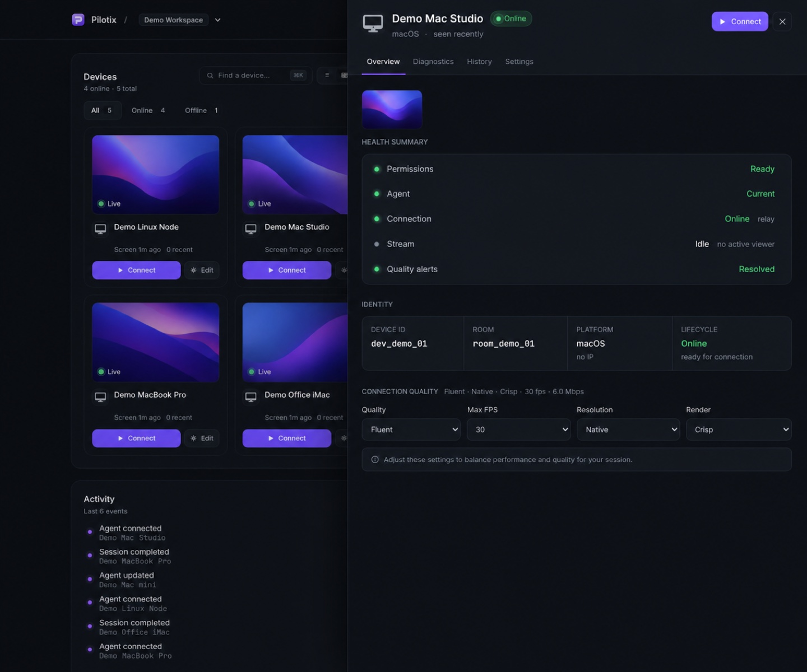Click the Live badge on Demo Linux Node
807x672 pixels.
click(109, 204)
